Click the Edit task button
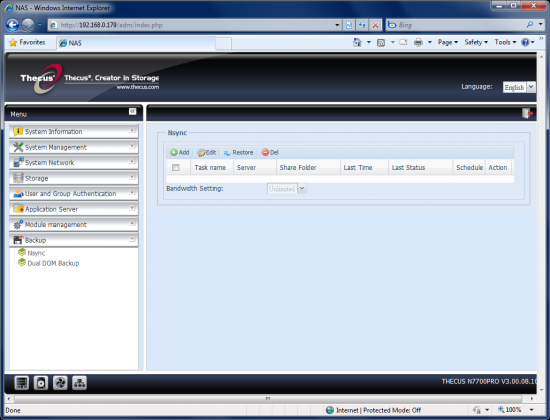Image resolution: width=550 pixels, height=420 pixels. click(207, 152)
